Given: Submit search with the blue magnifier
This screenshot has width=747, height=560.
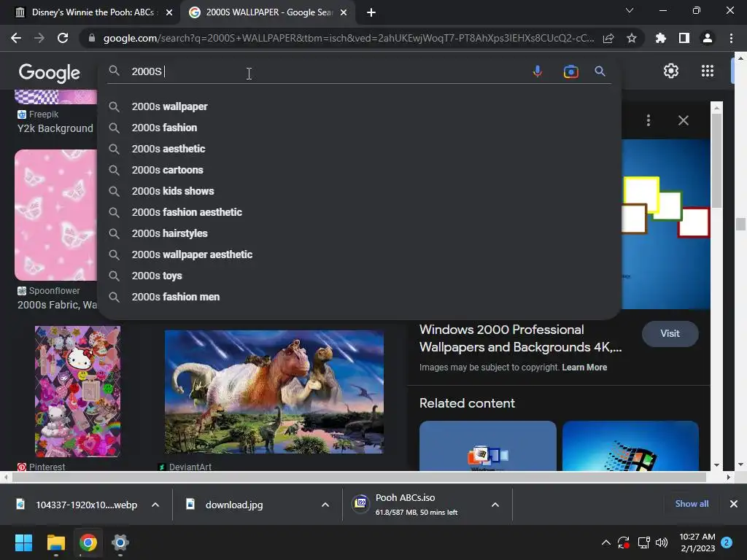Looking at the screenshot, I should click(600, 71).
